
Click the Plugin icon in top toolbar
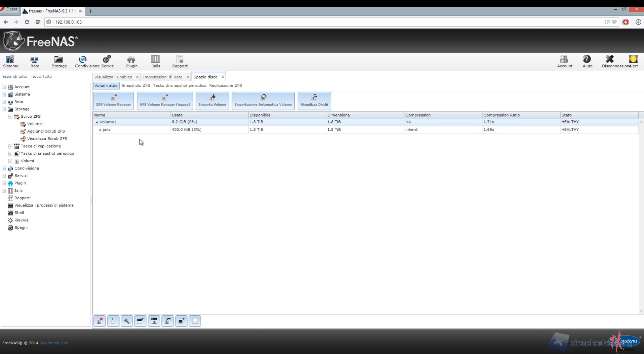(x=131, y=62)
